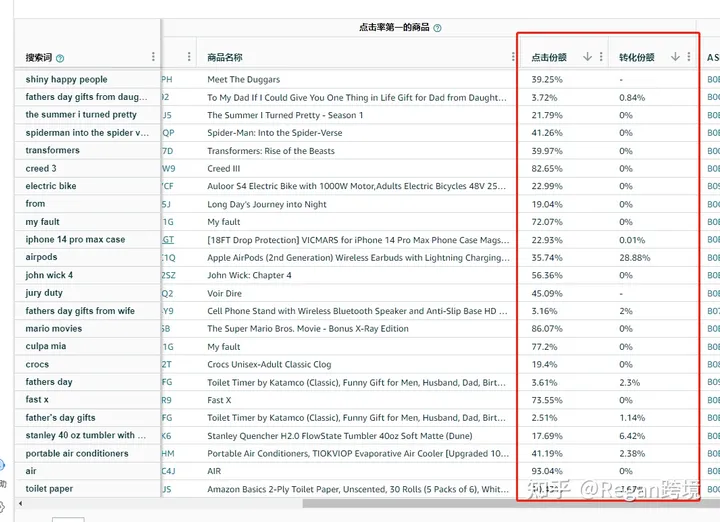Click 'Voir Dire' product name
Viewport: 720px width, 522px height.
(x=225, y=293)
